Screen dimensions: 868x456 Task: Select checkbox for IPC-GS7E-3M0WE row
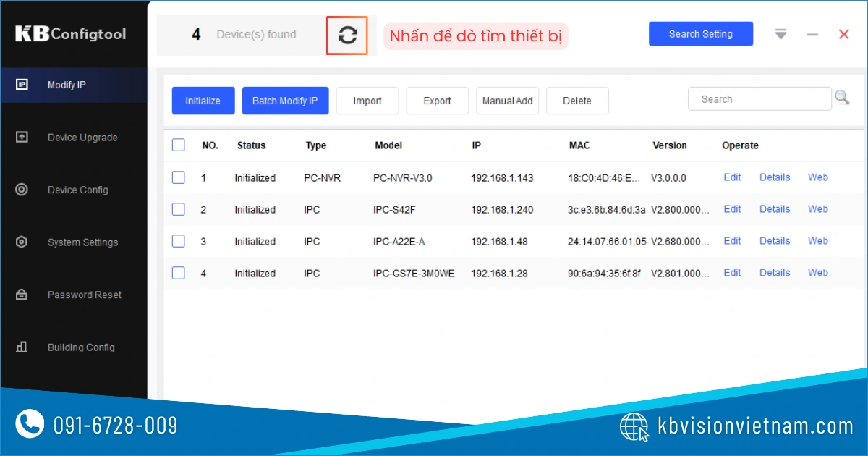pyautogui.click(x=179, y=273)
